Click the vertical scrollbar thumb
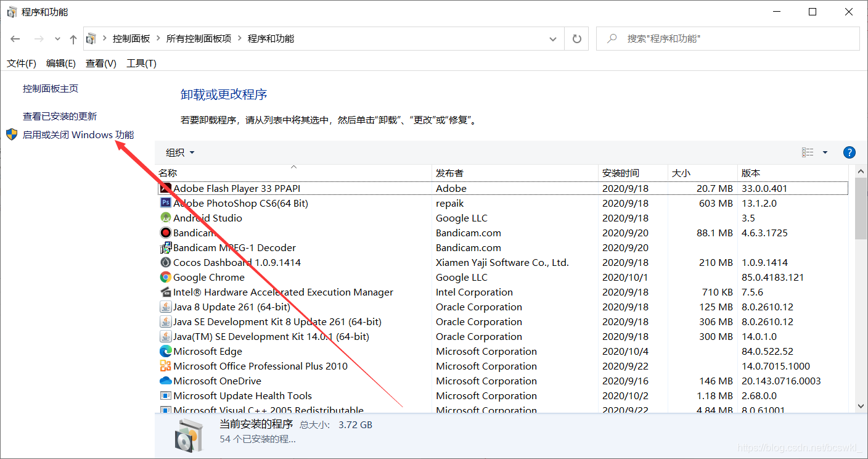This screenshot has width=868, height=459. [x=861, y=209]
